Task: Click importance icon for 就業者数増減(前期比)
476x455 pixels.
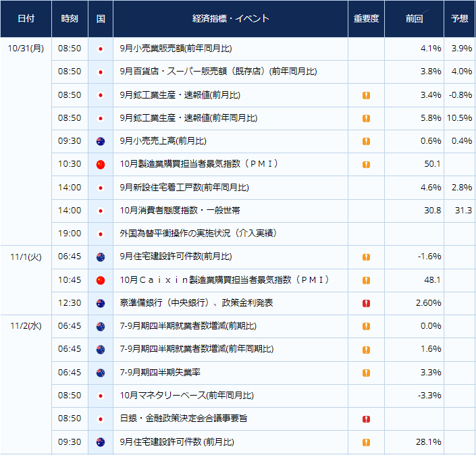Action: point(366,326)
